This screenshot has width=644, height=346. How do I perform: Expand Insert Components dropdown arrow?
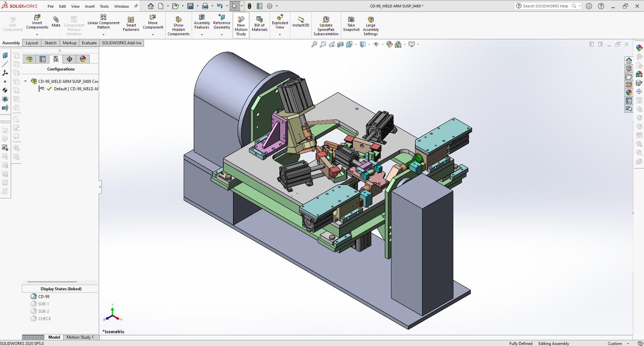tap(37, 35)
